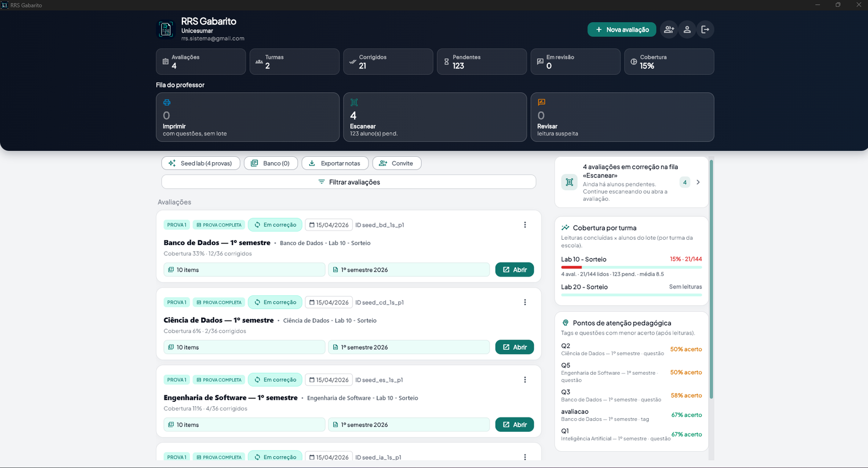868x468 pixels.
Task: Open three-dot menu for Ciência de Dados exam
Action: [525, 303]
